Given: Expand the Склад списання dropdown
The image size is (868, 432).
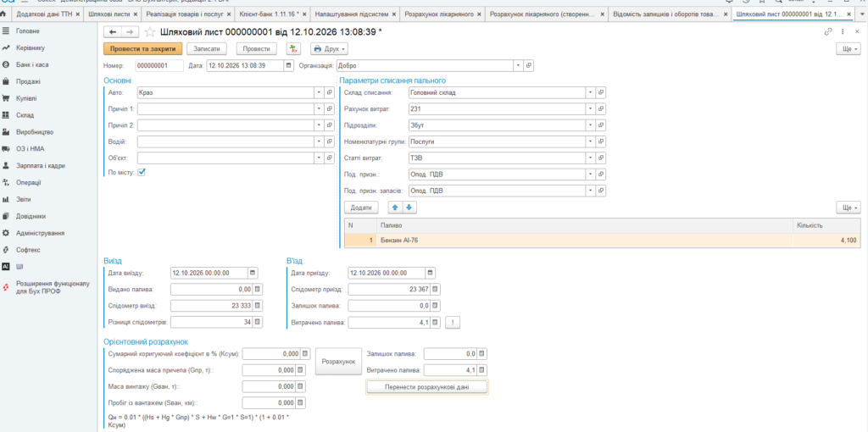Looking at the screenshot, I should tap(591, 92).
